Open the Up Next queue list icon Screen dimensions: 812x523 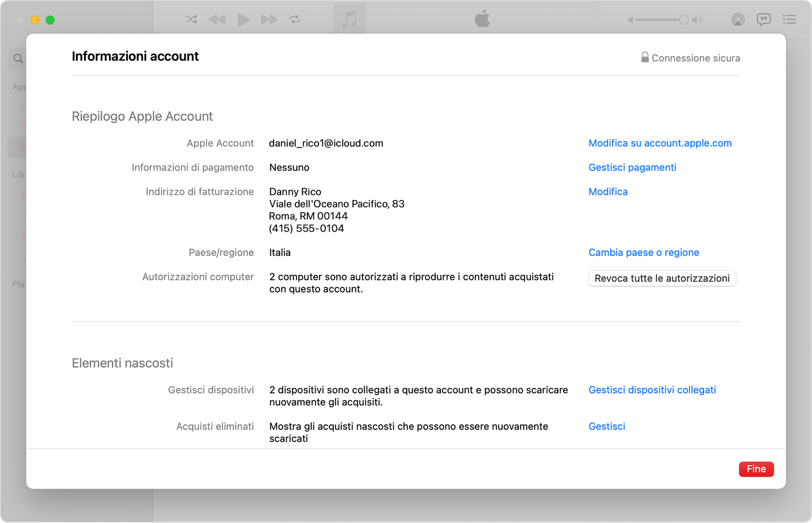(790, 19)
